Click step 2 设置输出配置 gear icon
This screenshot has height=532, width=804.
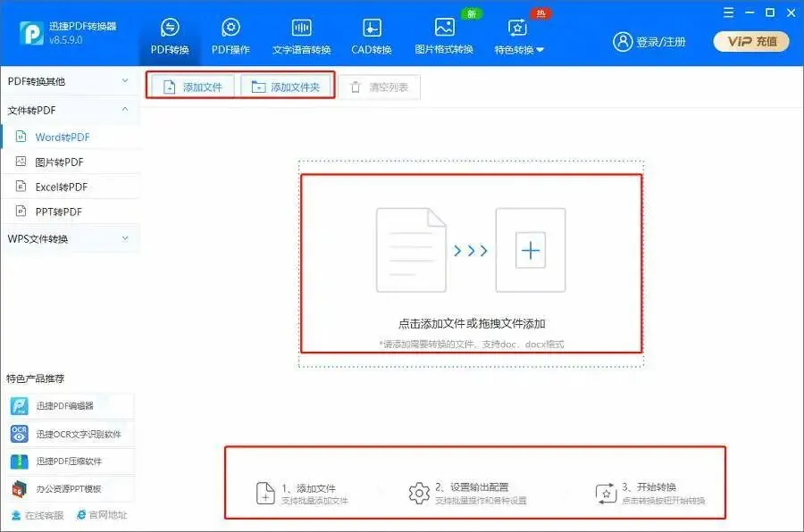419,493
